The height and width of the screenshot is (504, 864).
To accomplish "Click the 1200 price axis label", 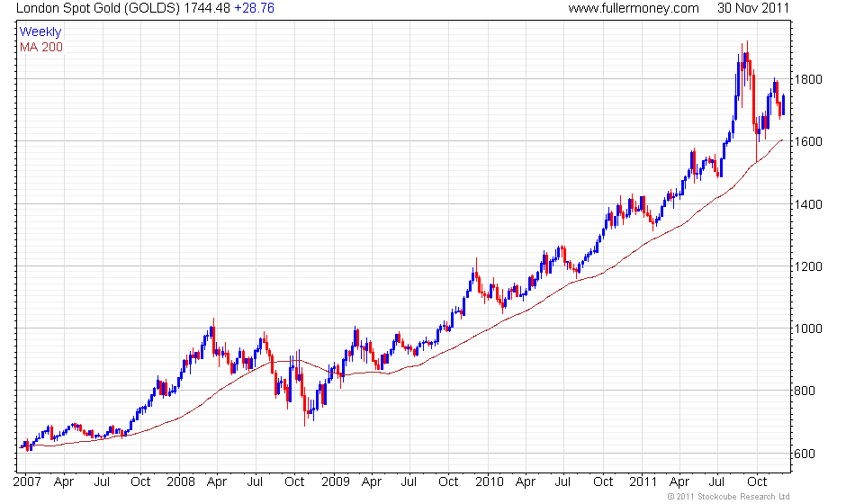I will click(808, 266).
